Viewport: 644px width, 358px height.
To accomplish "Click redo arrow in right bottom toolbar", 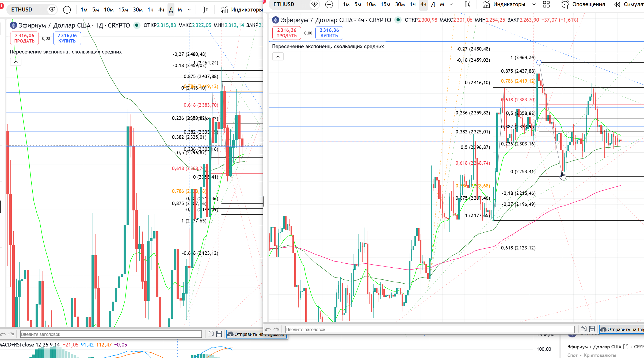I will point(277,329).
